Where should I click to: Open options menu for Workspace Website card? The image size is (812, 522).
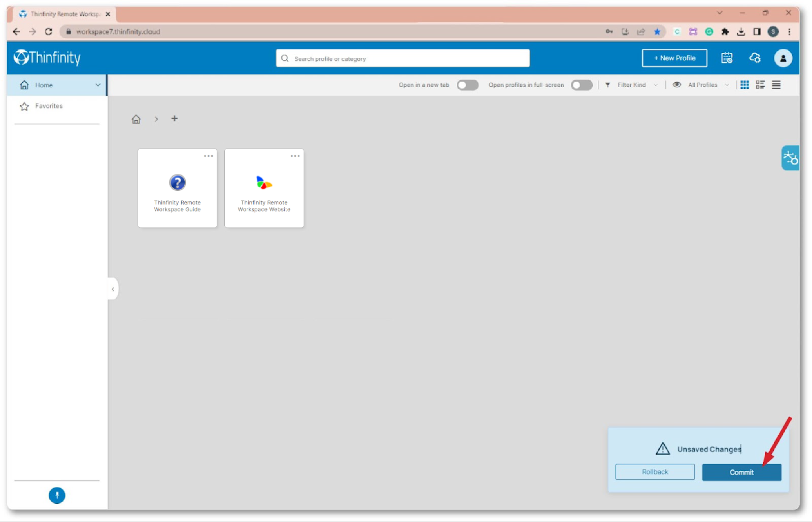point(295,156)
